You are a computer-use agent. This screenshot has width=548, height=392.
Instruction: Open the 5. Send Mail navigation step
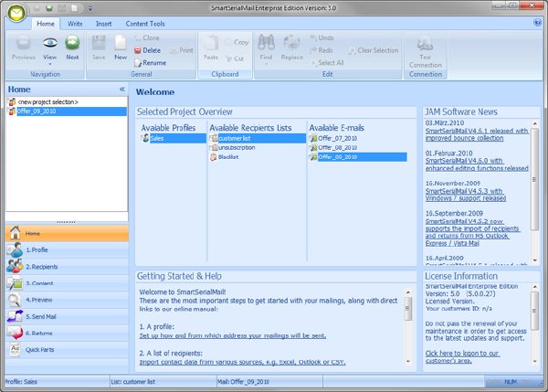tap(67, 316)
